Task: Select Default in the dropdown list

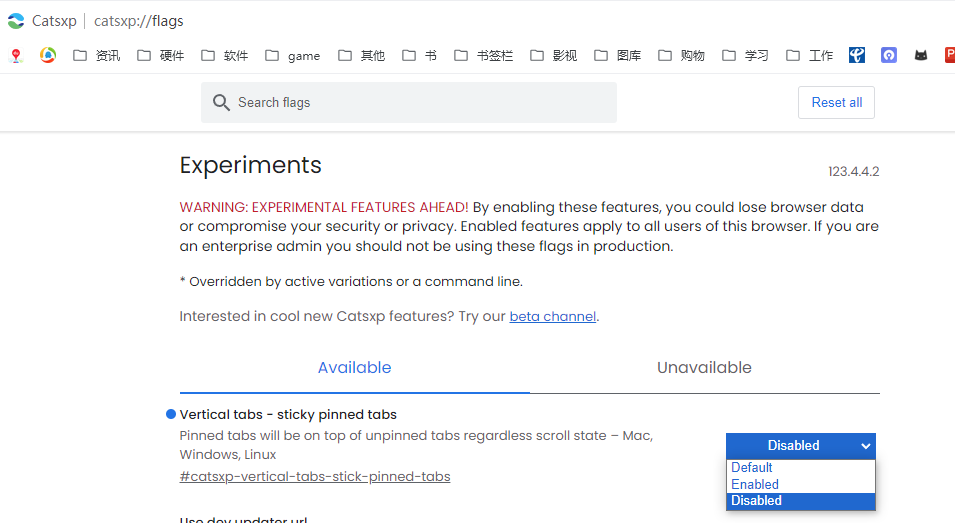Action: pyautogui.click(x=800, y=468)
